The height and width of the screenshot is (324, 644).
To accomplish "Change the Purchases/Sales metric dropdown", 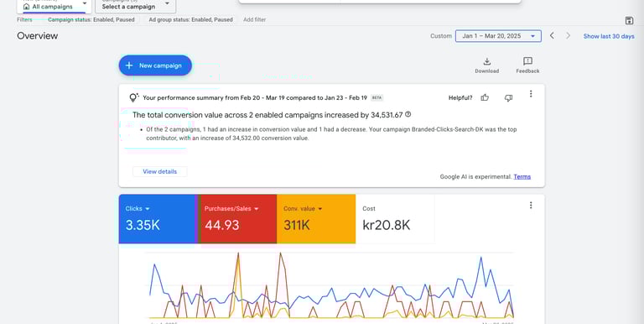I will [231, 209].
